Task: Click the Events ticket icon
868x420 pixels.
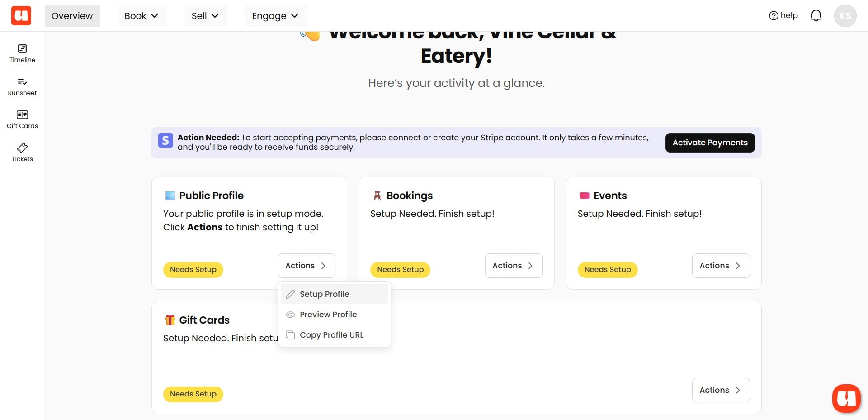Action: point(585,196)
